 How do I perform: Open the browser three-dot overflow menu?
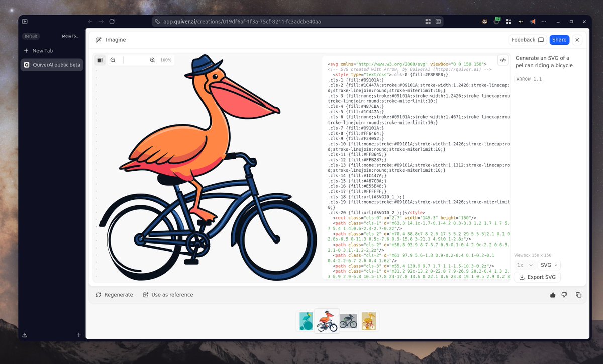tap(544, 22)
